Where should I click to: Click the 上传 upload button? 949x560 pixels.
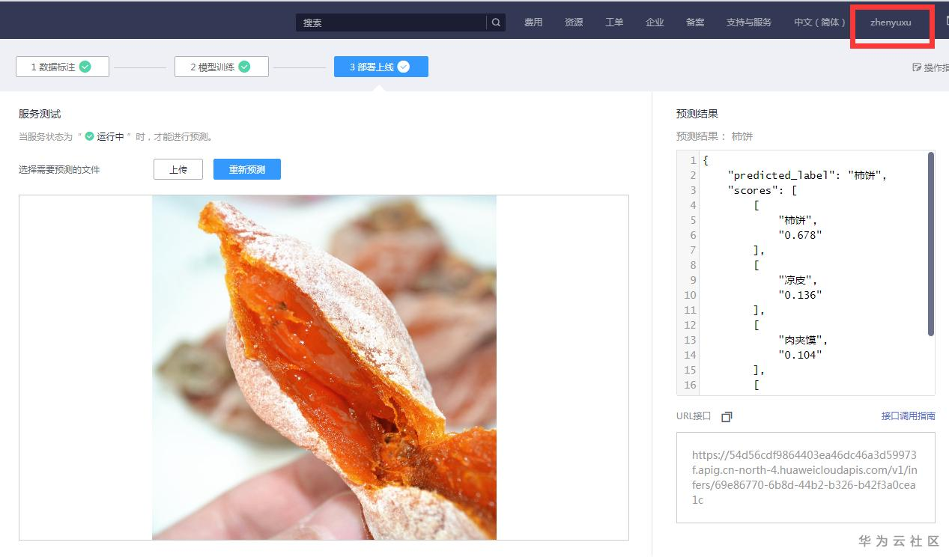tap(178, 169)
